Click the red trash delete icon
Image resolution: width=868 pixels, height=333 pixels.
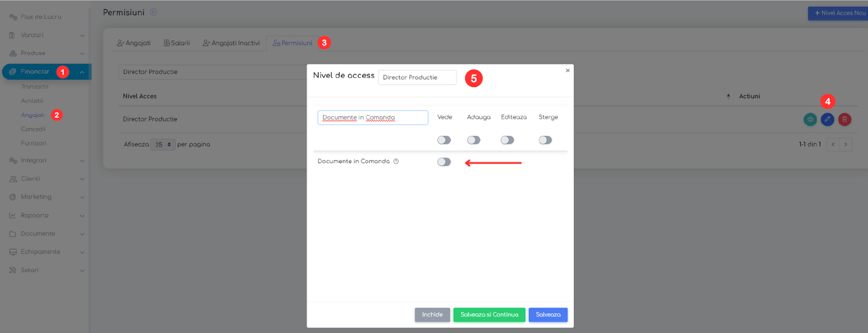[845, 119]
